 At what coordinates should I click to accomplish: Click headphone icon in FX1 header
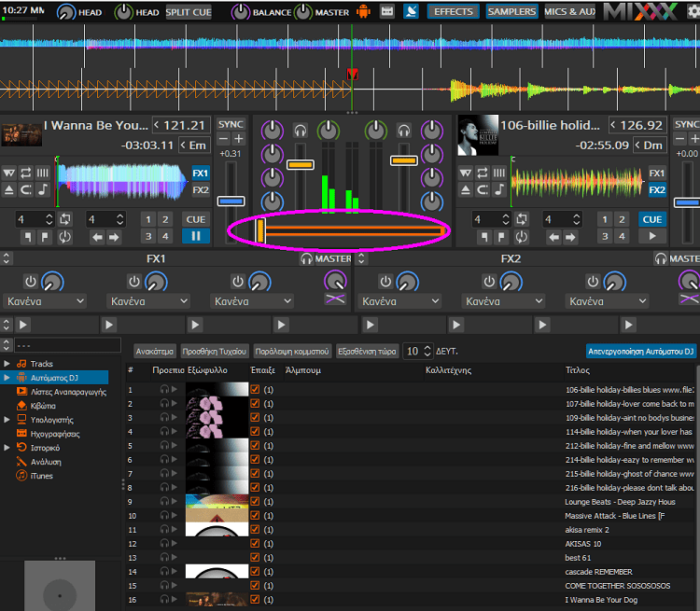click(306, 259)
